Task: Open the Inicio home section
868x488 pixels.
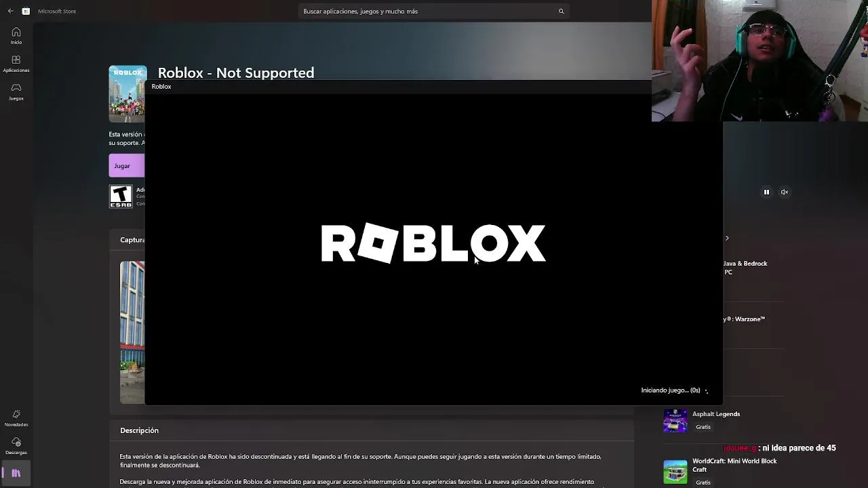Action: click(16, 36)
